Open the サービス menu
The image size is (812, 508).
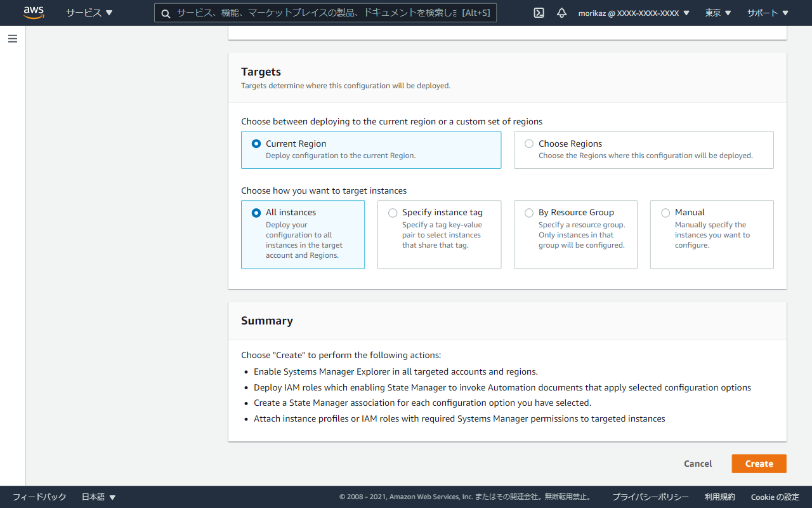click(88, 12)
